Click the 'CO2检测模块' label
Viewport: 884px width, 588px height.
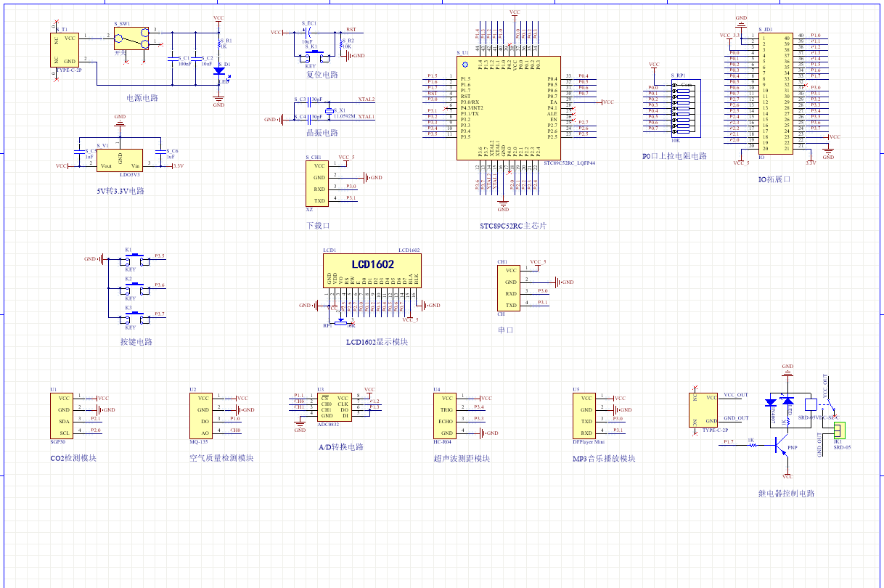[x=73, y=458]
